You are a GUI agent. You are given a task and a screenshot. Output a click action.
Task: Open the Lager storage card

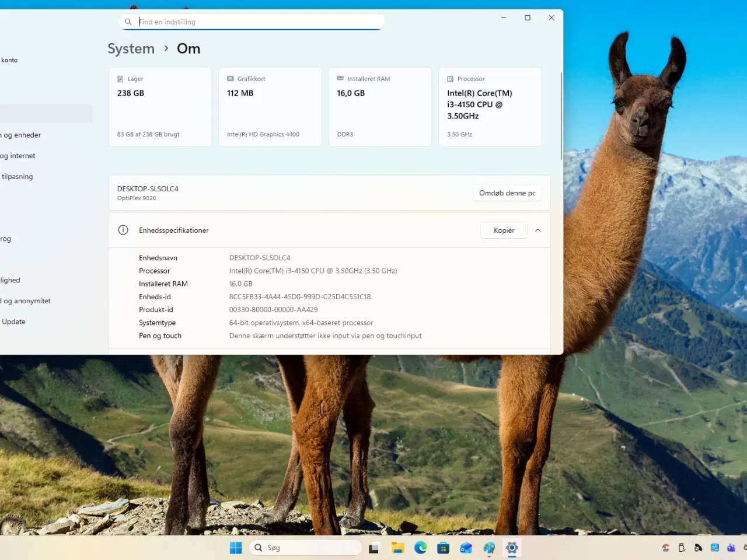click(160, 107)
